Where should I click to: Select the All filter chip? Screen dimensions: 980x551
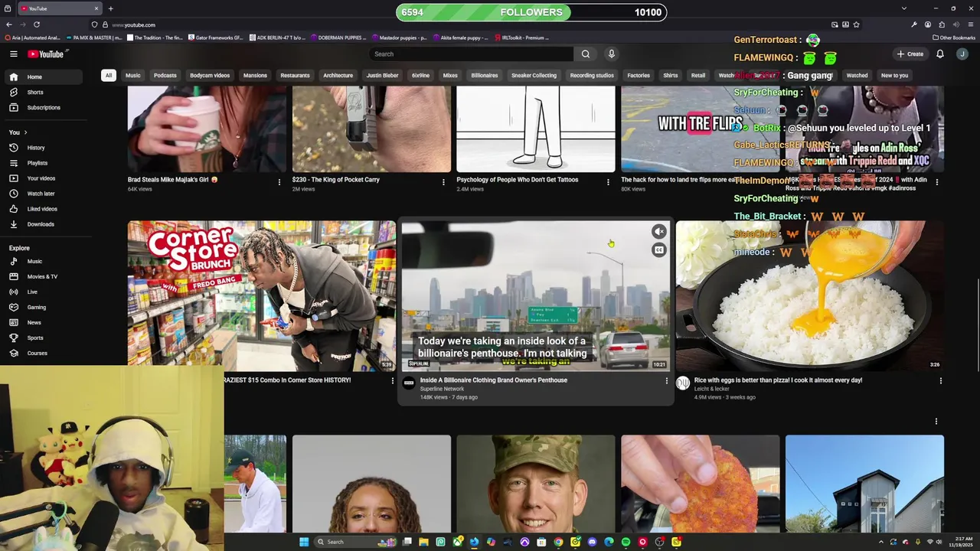(x=109, y=76)
